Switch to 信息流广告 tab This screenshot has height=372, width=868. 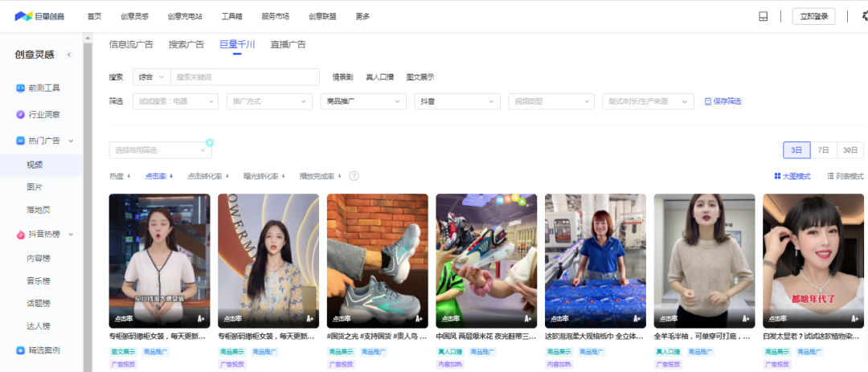point(131,44)
